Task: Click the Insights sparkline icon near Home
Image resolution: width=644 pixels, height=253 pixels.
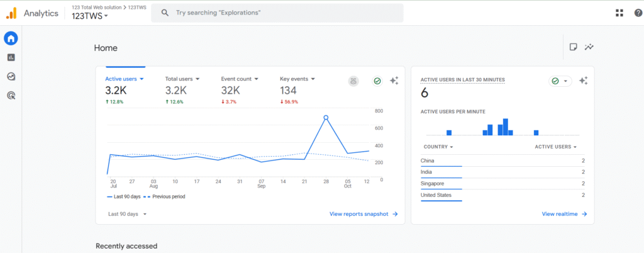Action: (589, 47)
